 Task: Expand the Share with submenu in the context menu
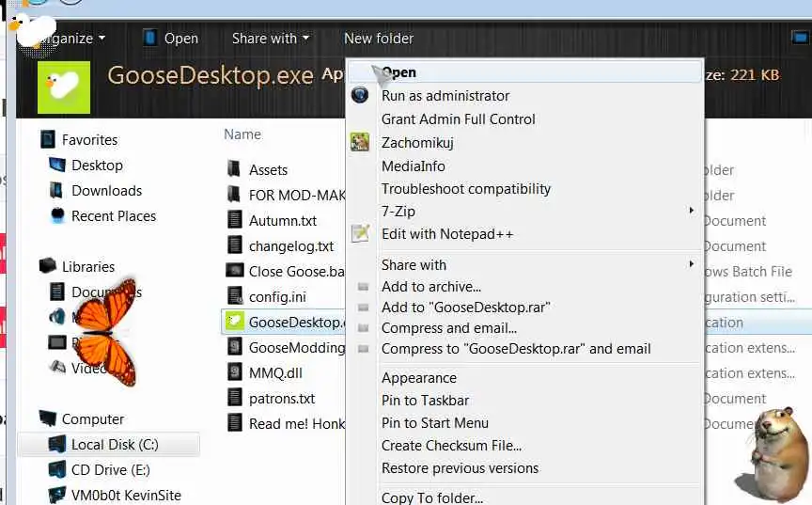pos(691,264)
